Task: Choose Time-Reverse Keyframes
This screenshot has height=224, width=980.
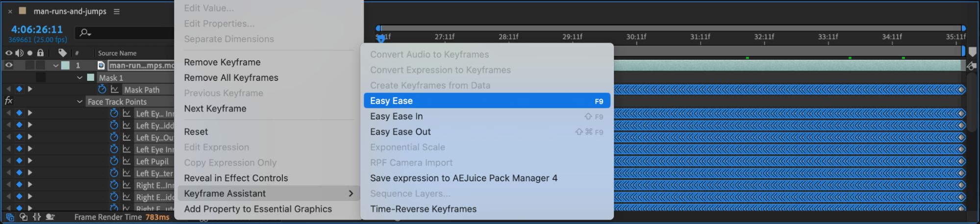Action: coord(423,209)
